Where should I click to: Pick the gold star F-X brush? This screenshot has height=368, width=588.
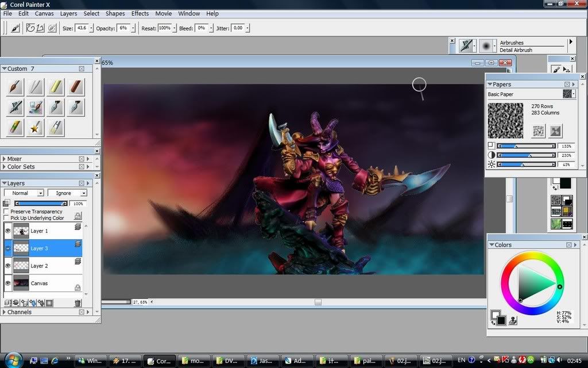(35, 128)
